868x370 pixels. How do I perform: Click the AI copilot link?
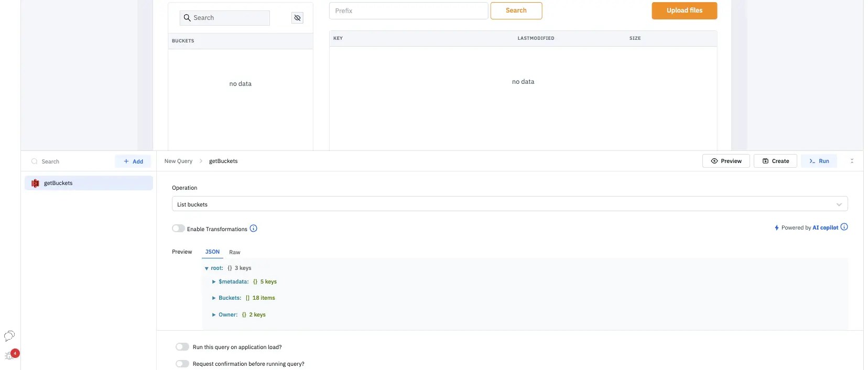[x=825, y=228]
